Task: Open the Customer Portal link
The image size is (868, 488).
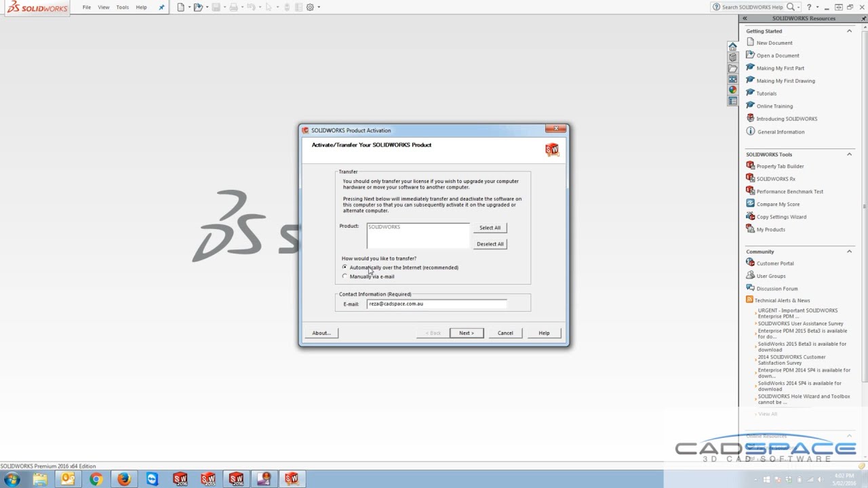Action: (x=775, y=264)
